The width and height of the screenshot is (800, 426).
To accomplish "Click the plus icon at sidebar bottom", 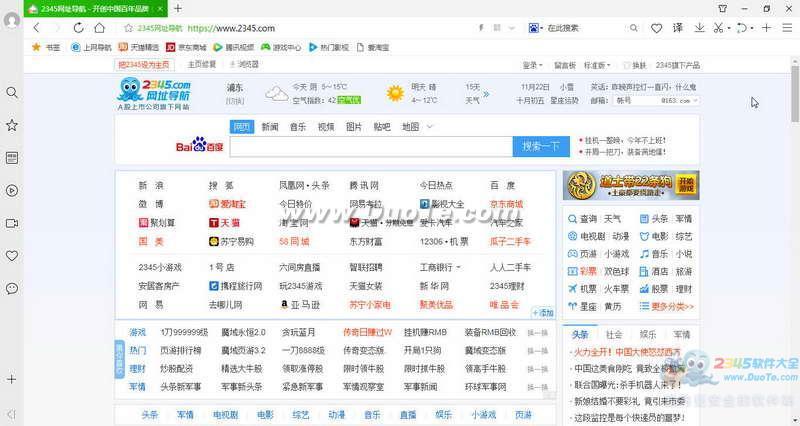I will coord(12,380).
